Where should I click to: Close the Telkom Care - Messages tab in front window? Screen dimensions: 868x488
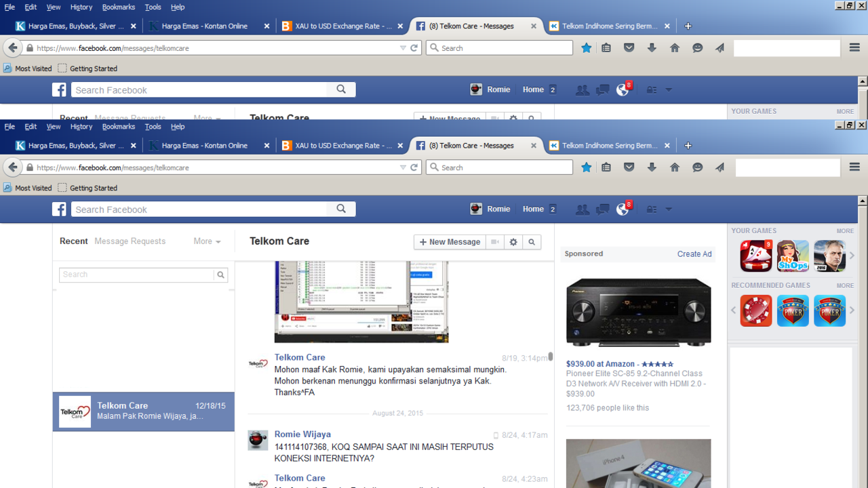tap(534, 146)
